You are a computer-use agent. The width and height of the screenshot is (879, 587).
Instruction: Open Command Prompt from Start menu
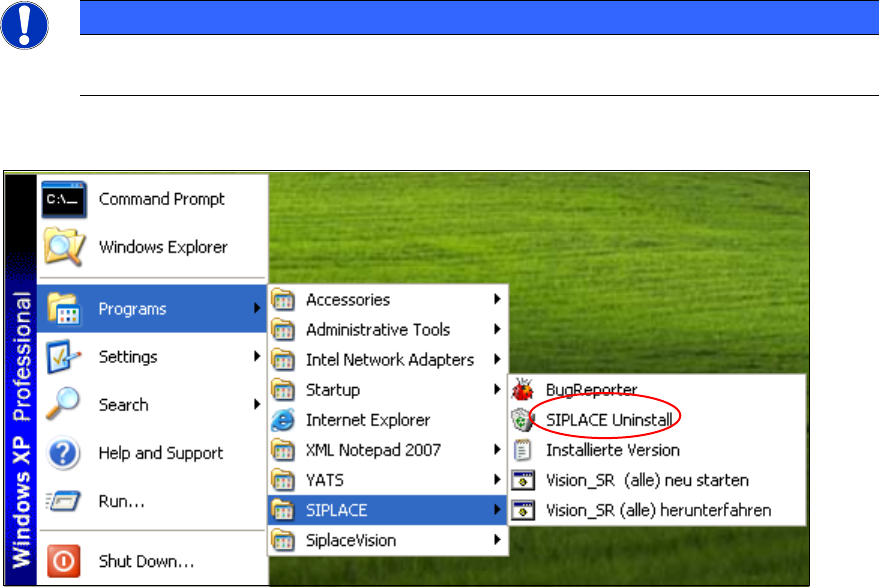(152, 199)
